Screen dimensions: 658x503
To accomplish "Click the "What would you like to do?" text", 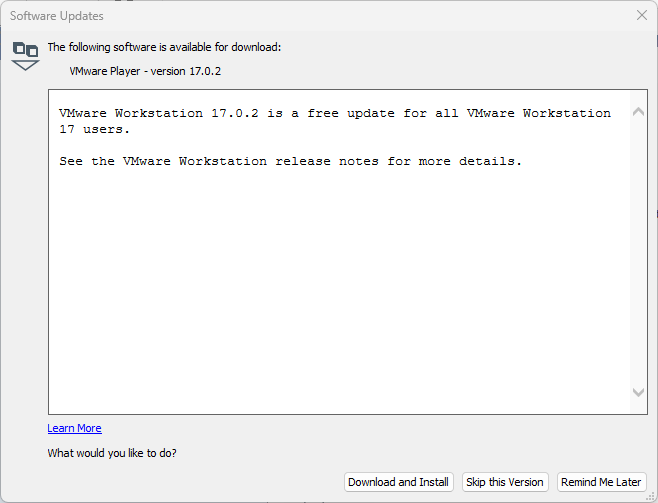I will (112, 453).
